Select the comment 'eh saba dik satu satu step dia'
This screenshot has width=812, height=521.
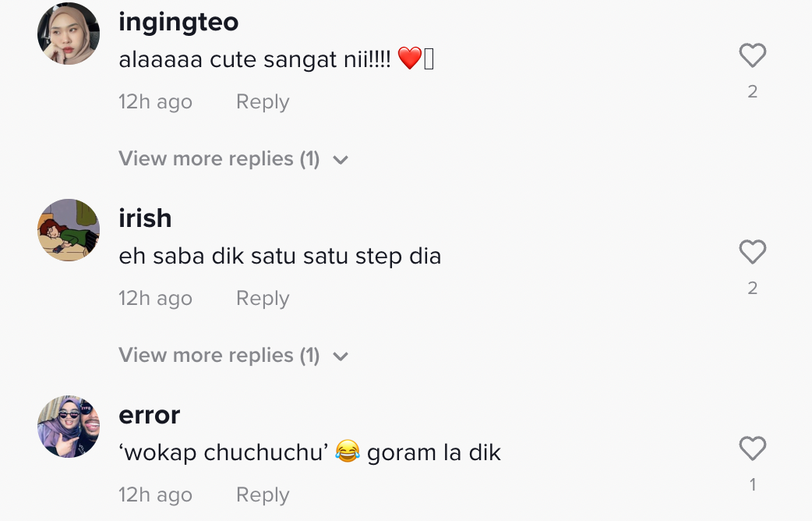click(x=280, y=256)
